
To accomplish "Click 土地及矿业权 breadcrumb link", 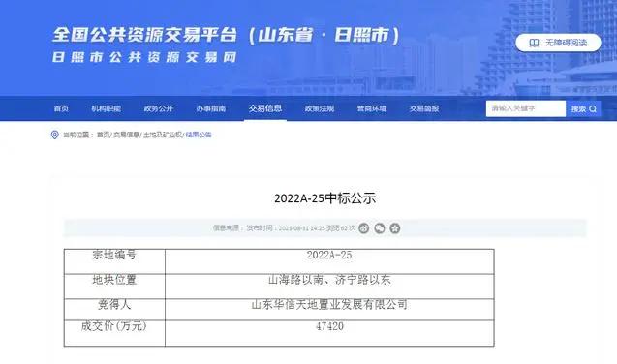I will coord(163,135).
